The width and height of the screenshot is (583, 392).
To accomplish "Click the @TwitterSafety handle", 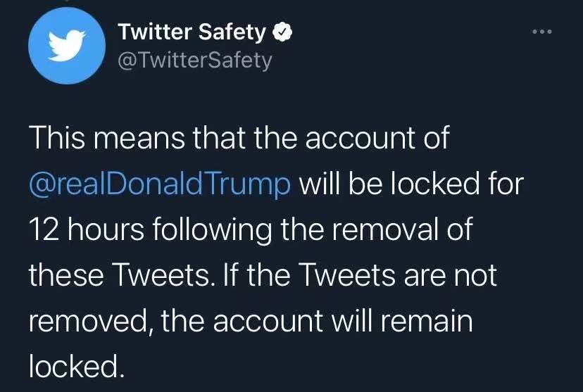I will [195, 61].
